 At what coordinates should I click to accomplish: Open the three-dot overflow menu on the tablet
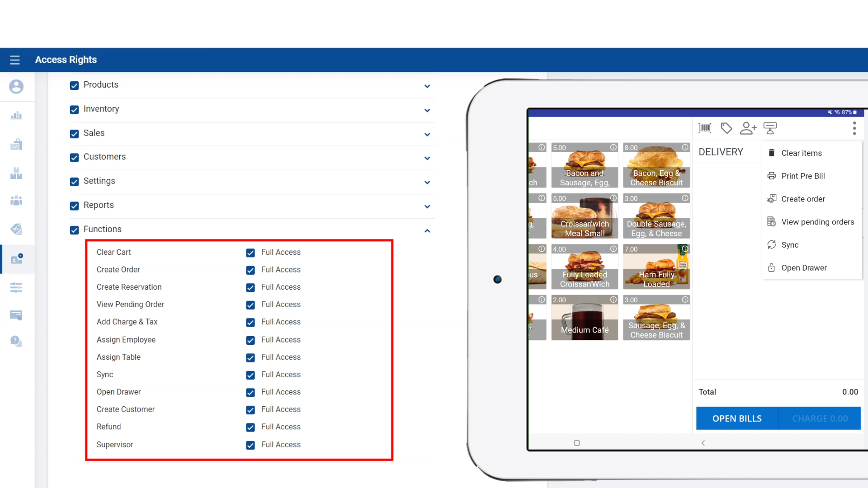tap(854, 128)
